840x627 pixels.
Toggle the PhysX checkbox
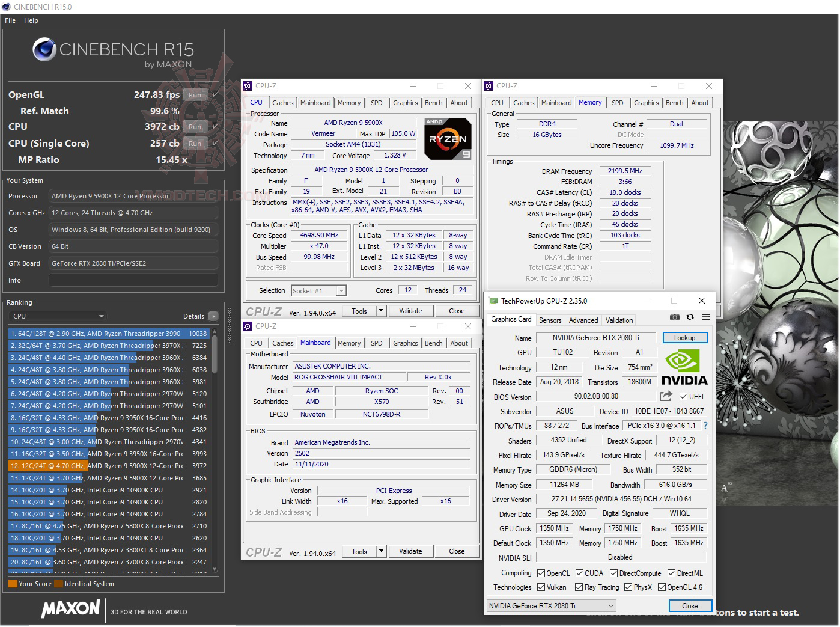pos(628,587)
